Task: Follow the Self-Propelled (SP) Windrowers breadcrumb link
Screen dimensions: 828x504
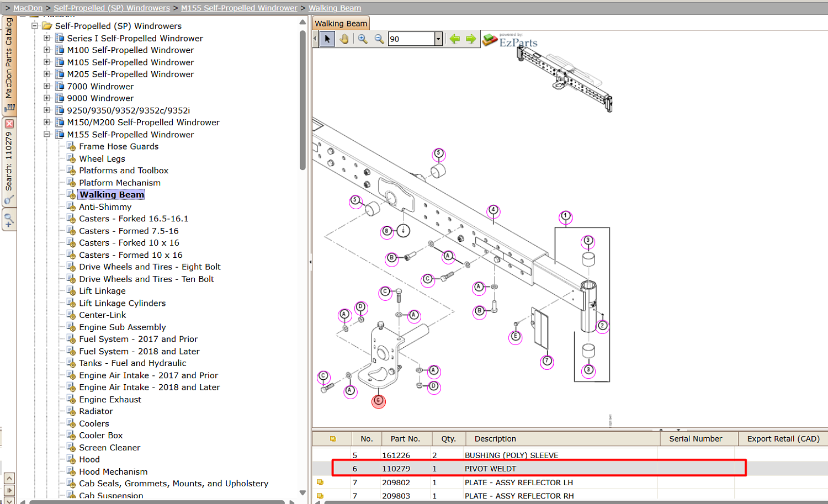Action: point(112,8)
